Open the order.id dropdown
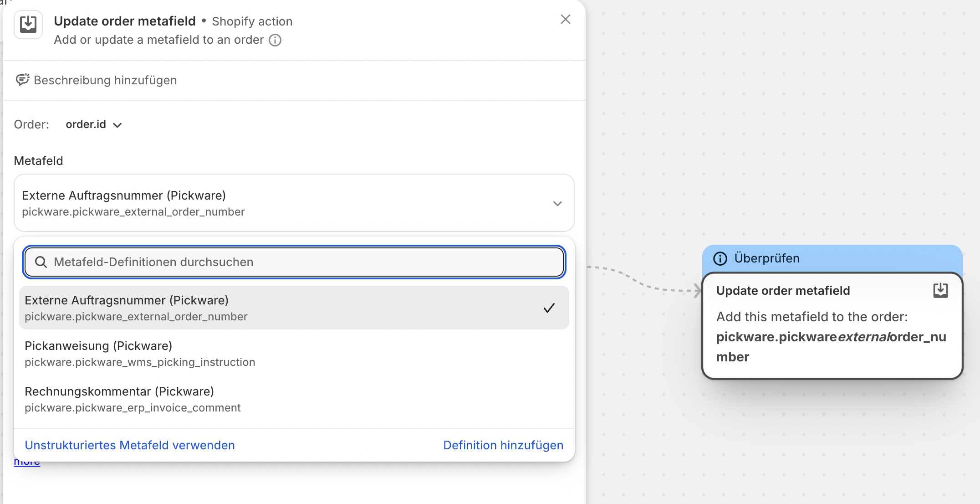980x504 pixels. [94, 124]
